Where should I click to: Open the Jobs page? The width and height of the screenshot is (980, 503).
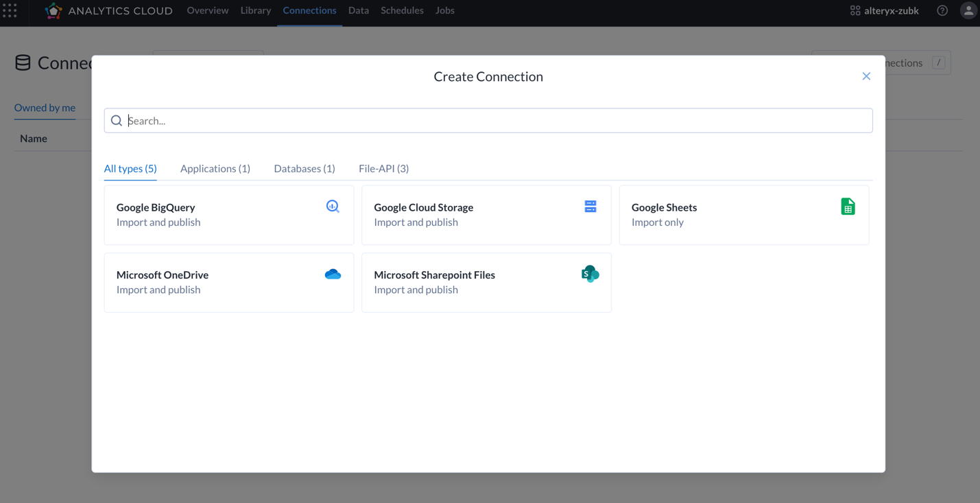444,10
